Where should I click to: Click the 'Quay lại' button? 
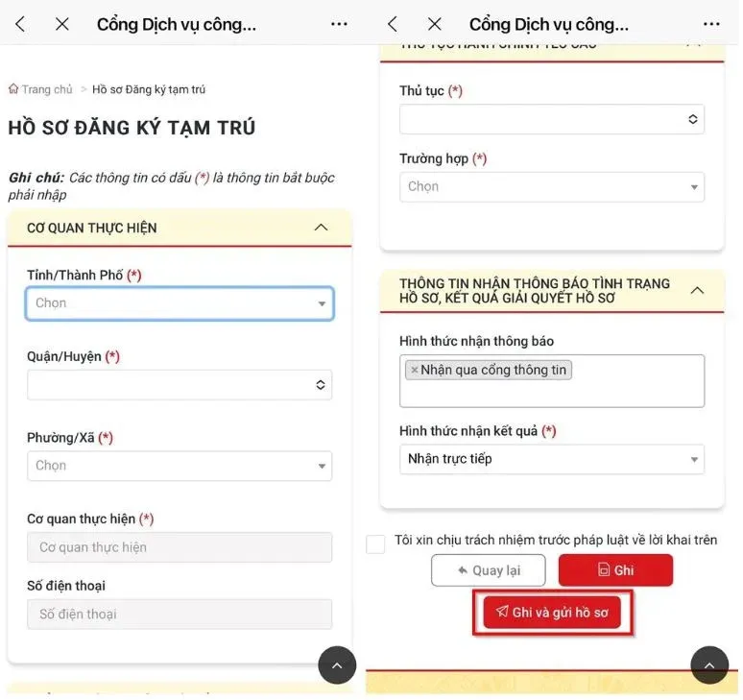click(488, 570)
